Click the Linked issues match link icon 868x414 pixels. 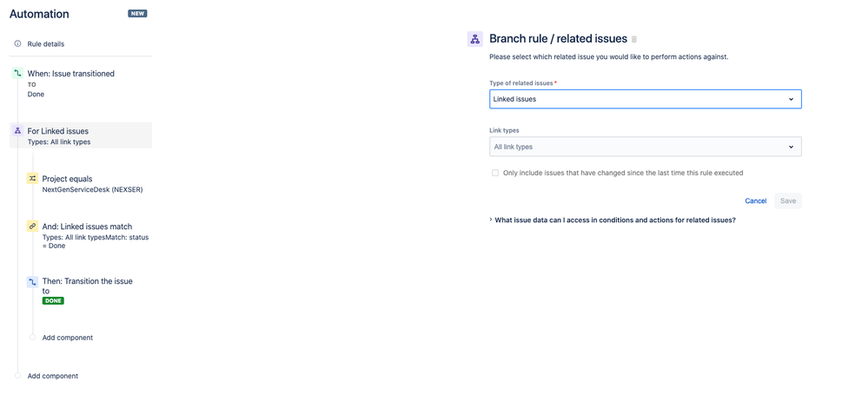tap(33, 226)
